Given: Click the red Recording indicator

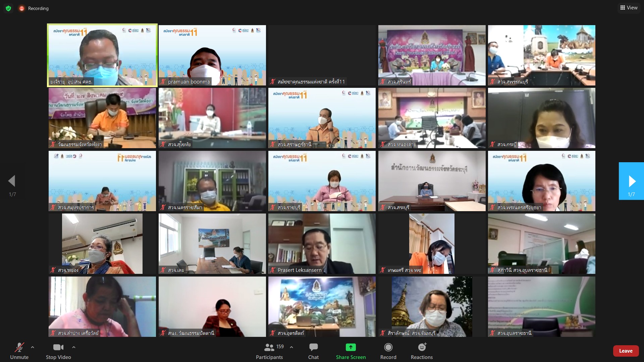Looking at the screenshot, I should click(x=22, y=8).
